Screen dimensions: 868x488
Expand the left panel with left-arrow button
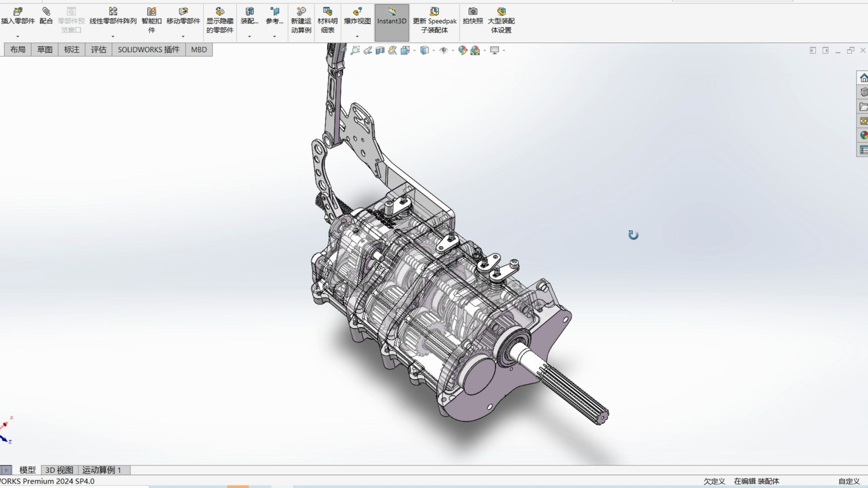(813, 50)
